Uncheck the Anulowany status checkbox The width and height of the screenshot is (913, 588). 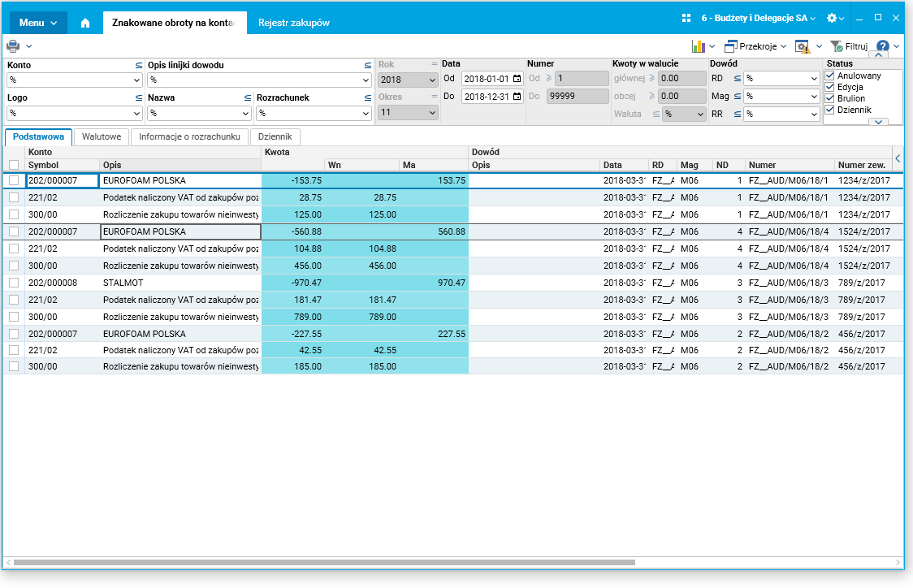coord(829,76)
